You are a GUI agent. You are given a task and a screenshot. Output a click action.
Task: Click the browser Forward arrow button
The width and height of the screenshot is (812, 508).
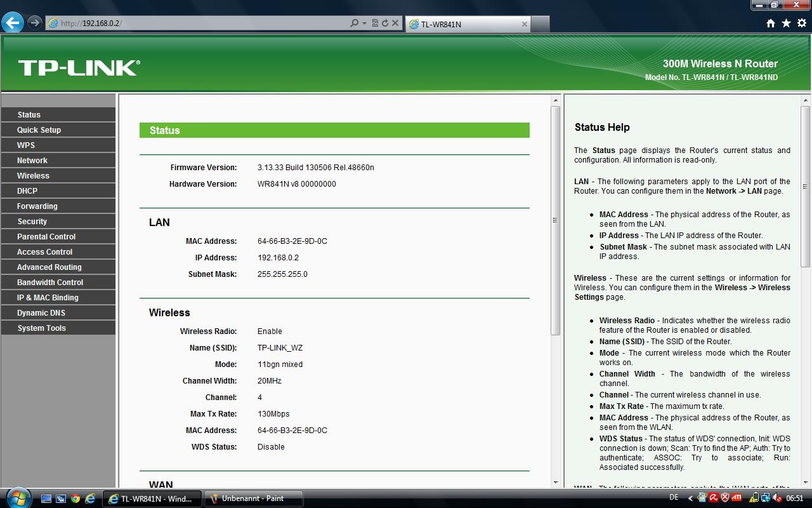35,23
